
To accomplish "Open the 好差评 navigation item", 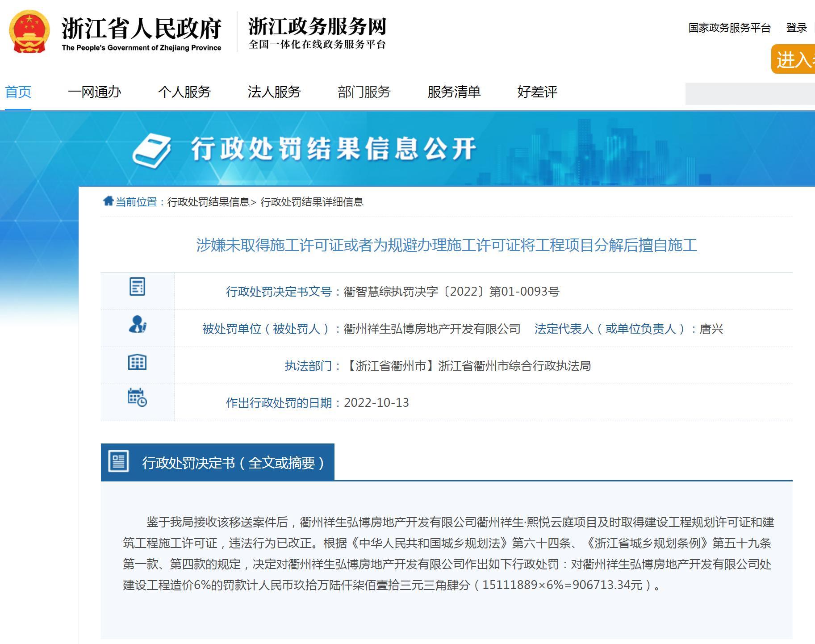I will pyautogui.click(x=537, y=92).
